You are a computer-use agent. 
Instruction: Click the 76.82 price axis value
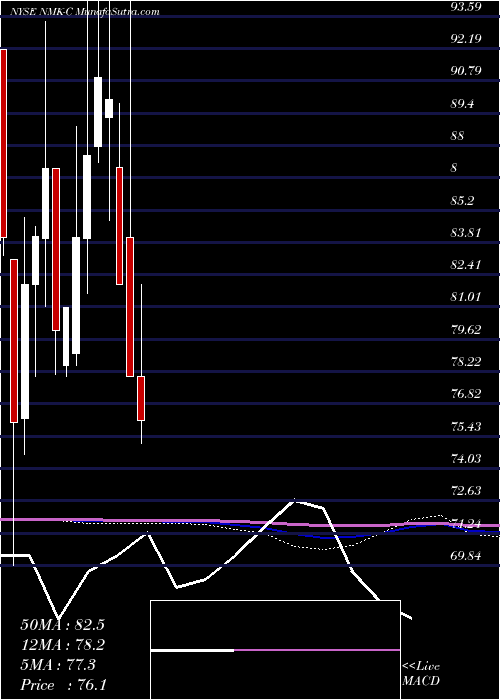point(465,393)
